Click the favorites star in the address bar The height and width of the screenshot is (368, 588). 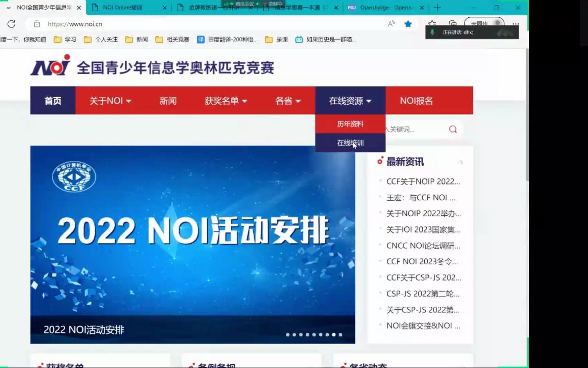coord(408,24)
